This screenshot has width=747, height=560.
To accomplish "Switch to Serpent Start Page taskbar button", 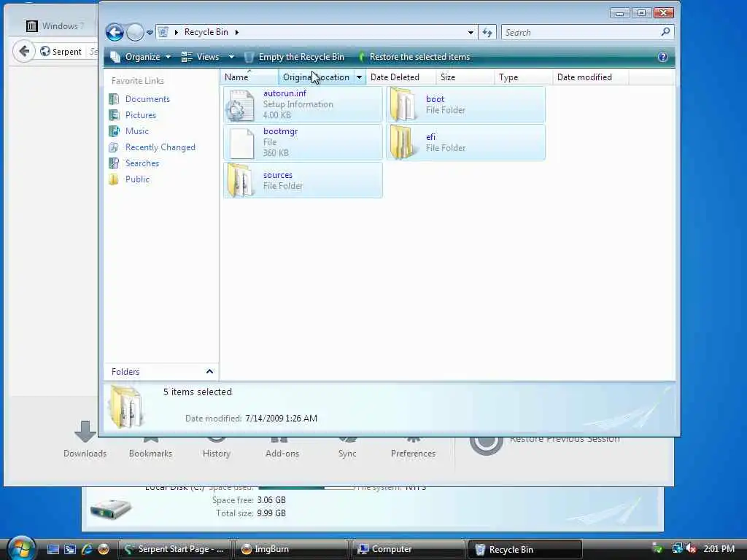I will coord(174,549).
